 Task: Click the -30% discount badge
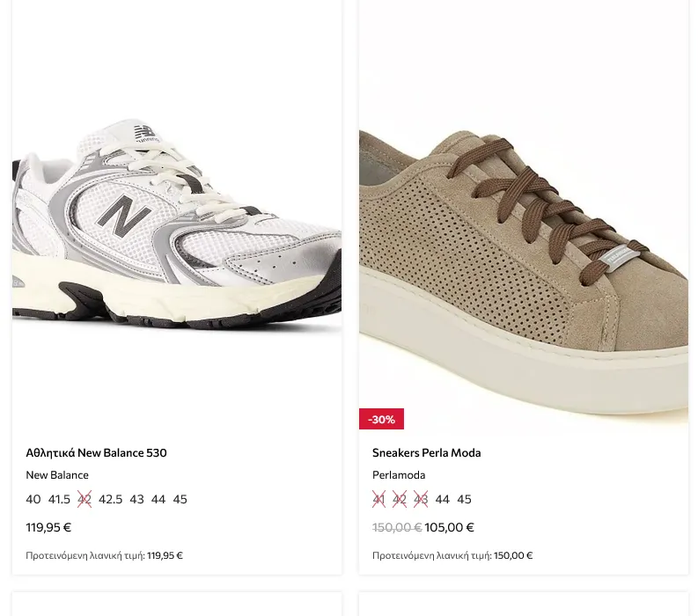(x=381, y=419)
